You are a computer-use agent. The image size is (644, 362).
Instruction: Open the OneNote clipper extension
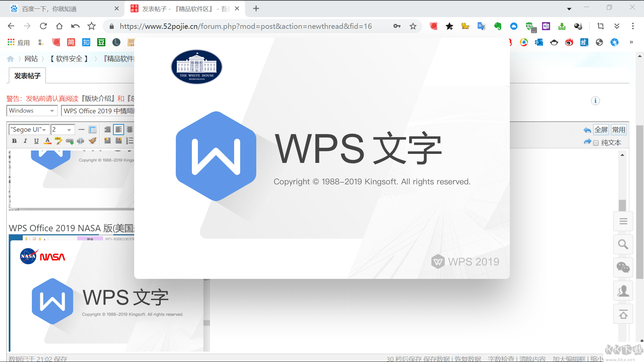pyautogui.click(x=546, y=26)
